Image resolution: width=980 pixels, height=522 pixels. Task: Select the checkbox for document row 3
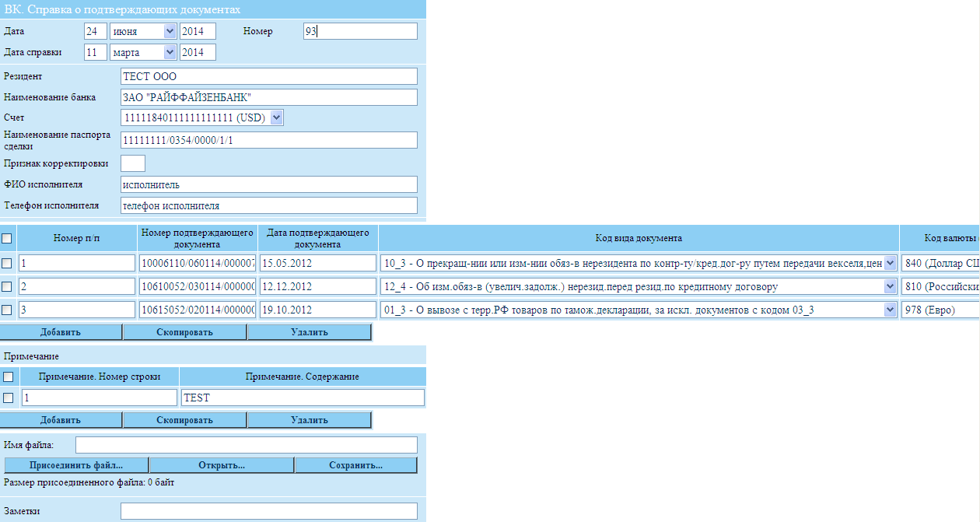tap(8, 310)
